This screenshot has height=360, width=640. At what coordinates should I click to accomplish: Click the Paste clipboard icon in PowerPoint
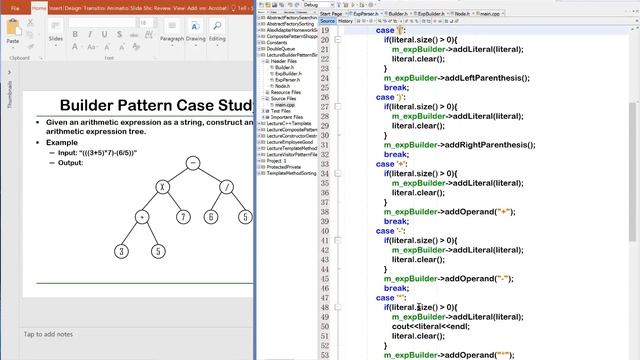(13, 28)
